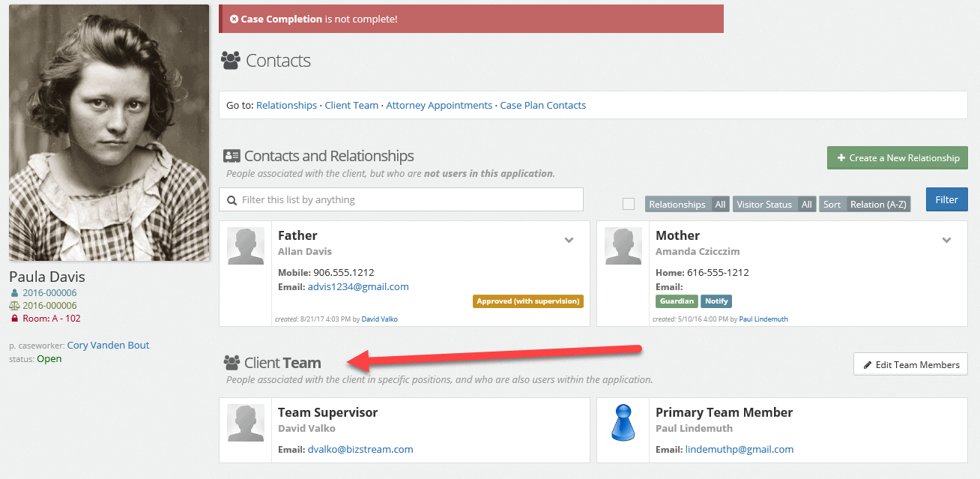980x479 pixels.
Task: Click the error icon in Case Completion alert
Action: tap(235, 19)
